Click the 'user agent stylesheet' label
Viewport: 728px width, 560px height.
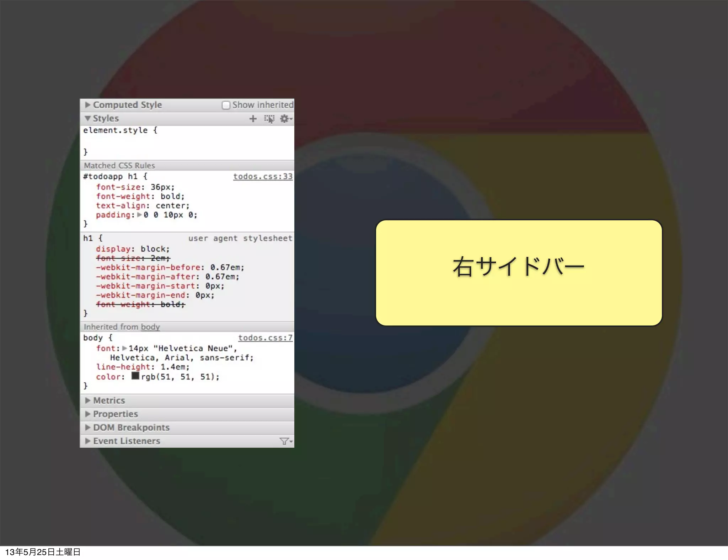pos(240,238)
